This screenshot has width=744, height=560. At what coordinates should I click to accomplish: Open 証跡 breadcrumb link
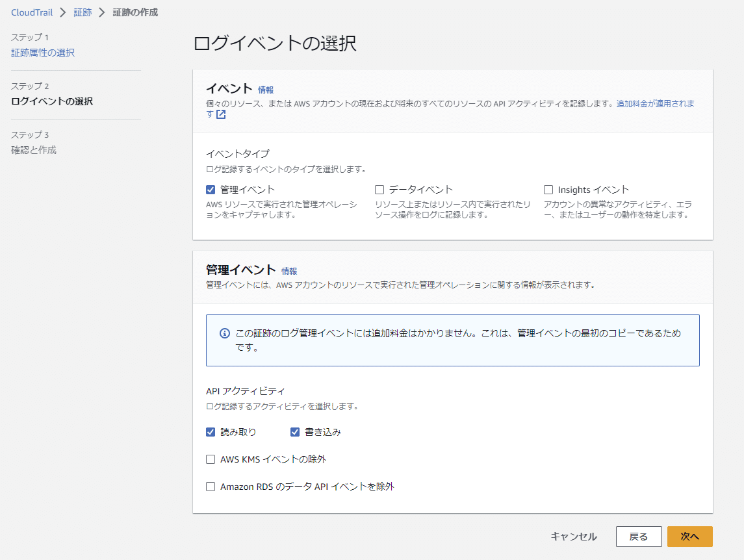(x=83, y=12)
